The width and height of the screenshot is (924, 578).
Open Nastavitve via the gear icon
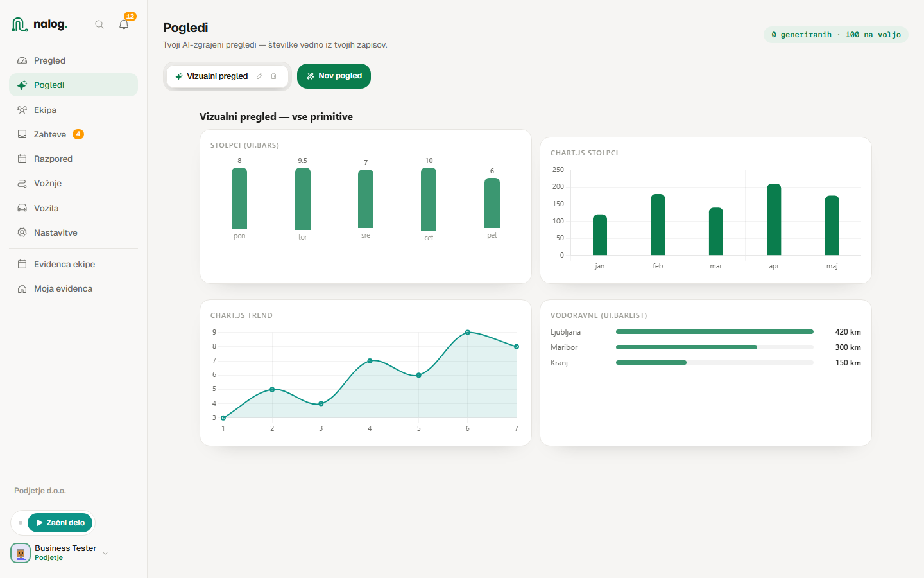[22, 232]
